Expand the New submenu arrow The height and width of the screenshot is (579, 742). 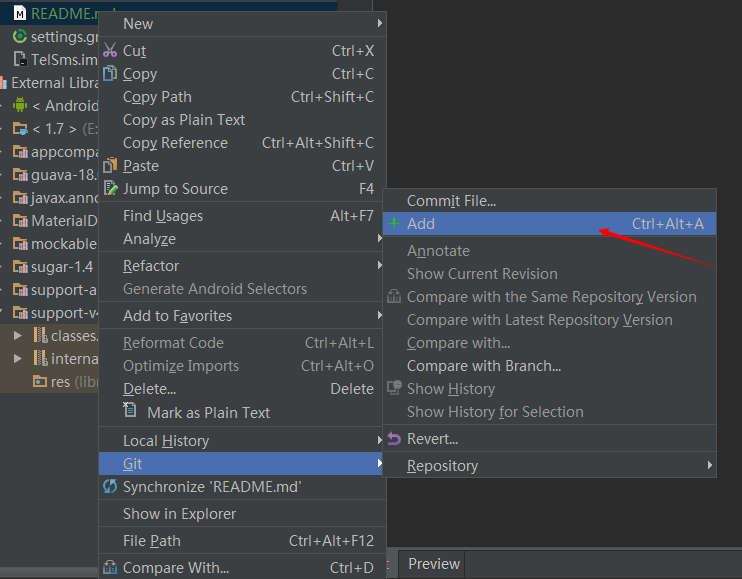click(x=379, y=24)
